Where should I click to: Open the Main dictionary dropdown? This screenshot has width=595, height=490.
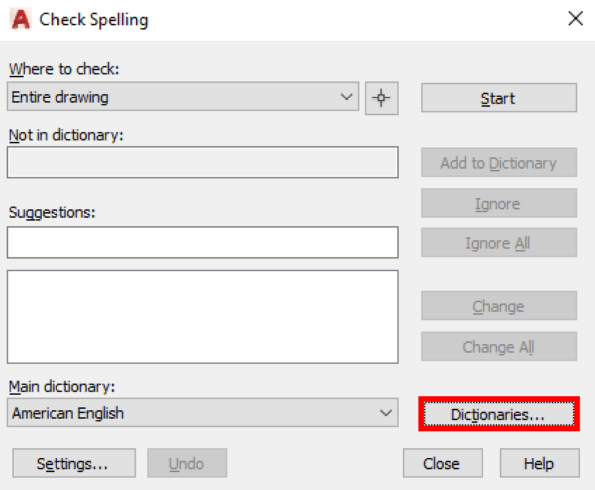203,413
